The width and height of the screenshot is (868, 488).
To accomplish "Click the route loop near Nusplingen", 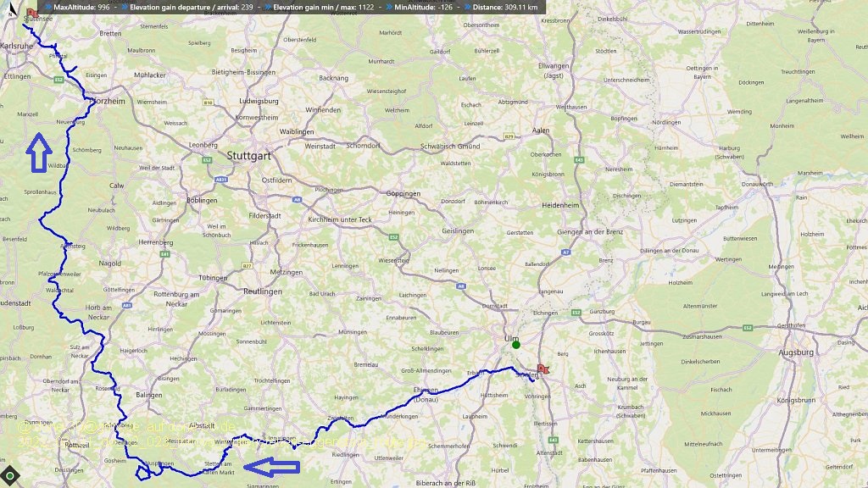I will tap(143, 472).
